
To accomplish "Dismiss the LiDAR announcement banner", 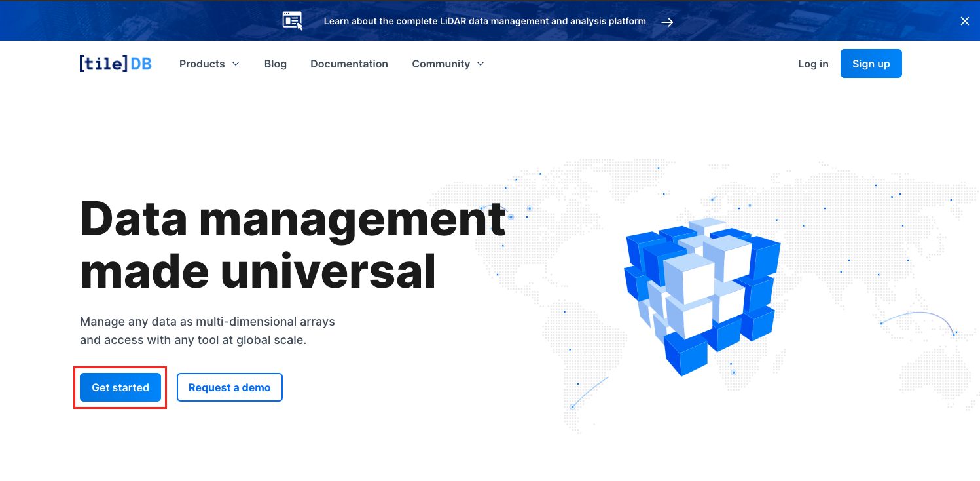I will [x=964, y=21].
